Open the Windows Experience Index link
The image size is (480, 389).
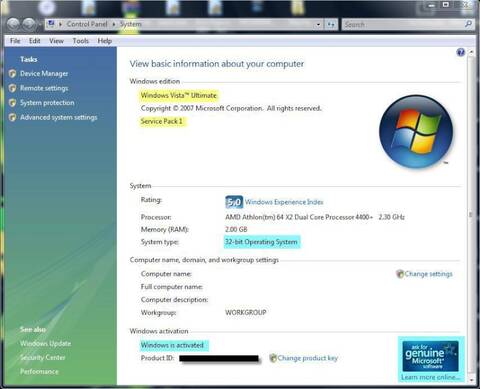[x=284, y=202]
